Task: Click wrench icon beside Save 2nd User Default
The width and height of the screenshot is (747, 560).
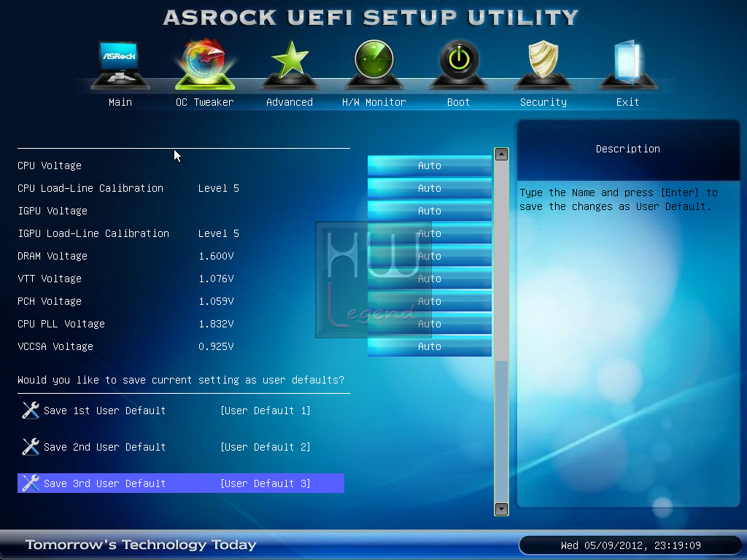Action: point(31,447)
